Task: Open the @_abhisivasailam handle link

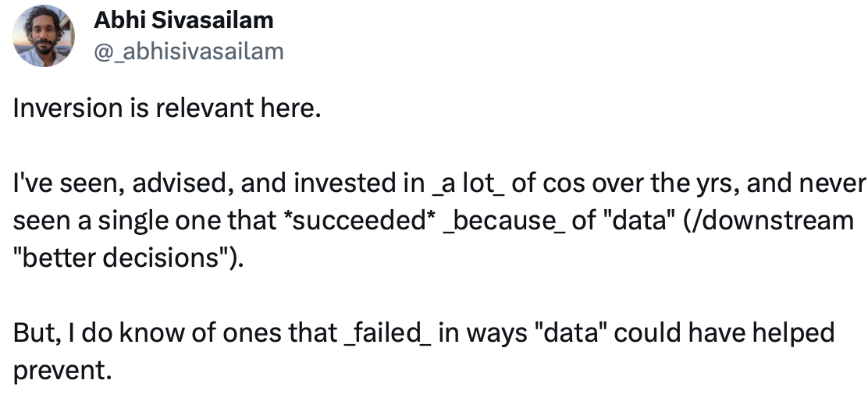Action: pos(189,51)
